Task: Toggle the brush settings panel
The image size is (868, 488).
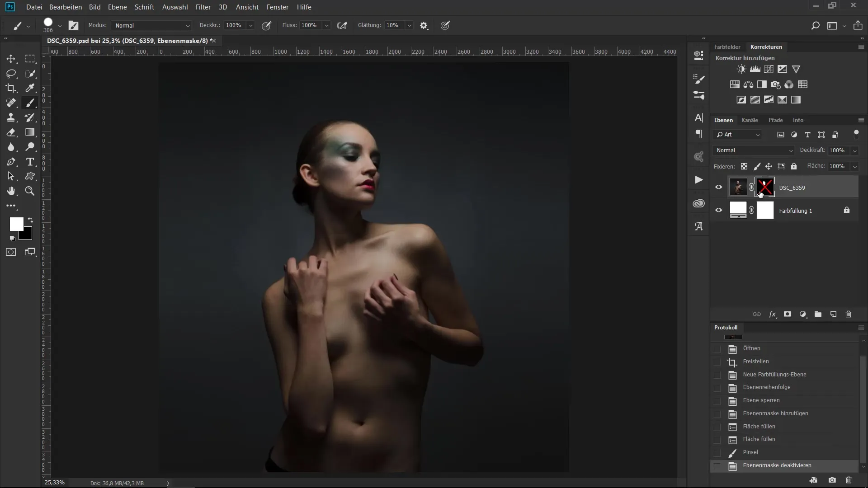Action: 73,26
